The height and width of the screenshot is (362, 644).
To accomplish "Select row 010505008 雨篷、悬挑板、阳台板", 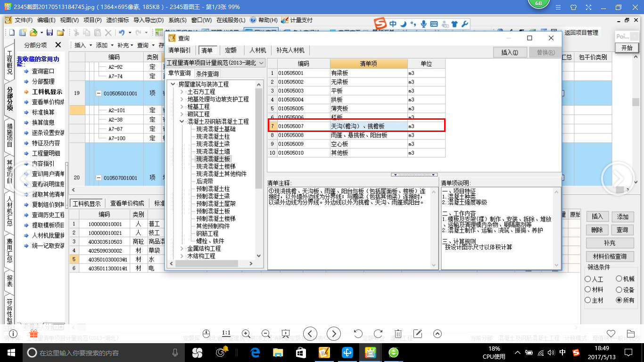I will point(356,135).
